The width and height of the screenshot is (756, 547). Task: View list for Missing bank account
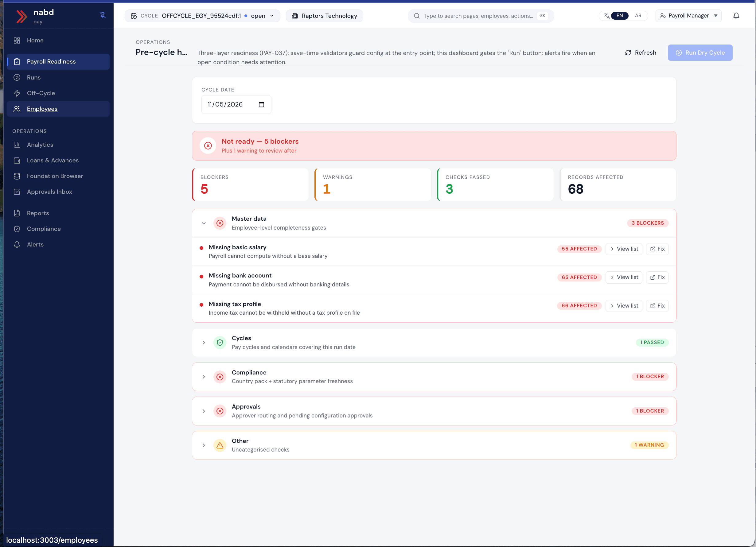point(624,277)
